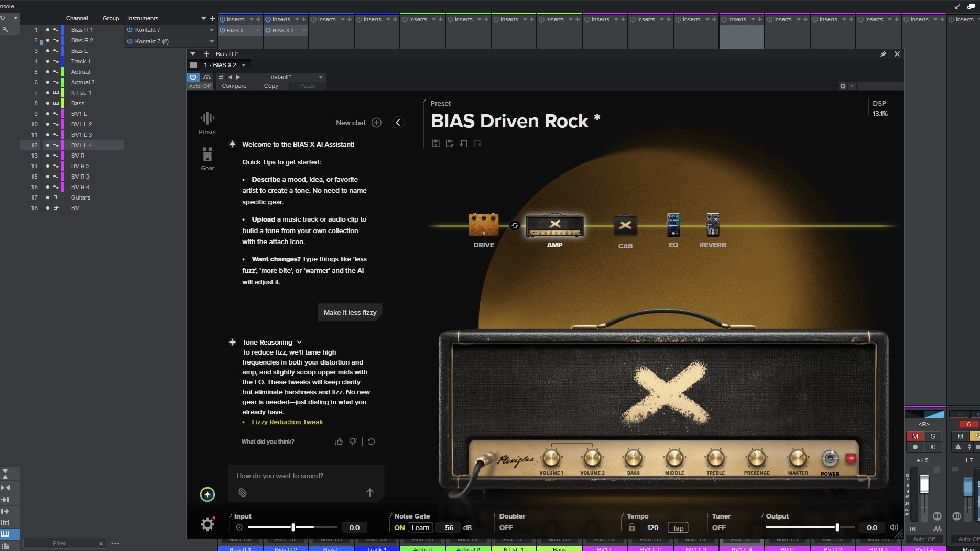Select the CAB block in signal chain
Viewport: 980px width, 551px height.
click(x=625, y=226)
